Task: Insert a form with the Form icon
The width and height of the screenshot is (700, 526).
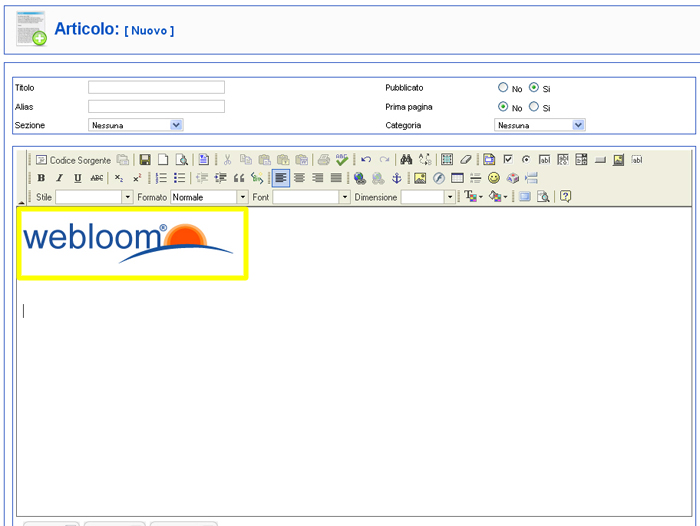Action: click(x=489, y=159)
